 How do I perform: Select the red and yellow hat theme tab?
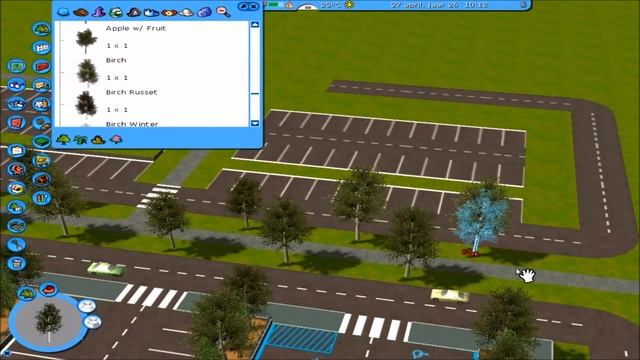(x=169, y=13)
